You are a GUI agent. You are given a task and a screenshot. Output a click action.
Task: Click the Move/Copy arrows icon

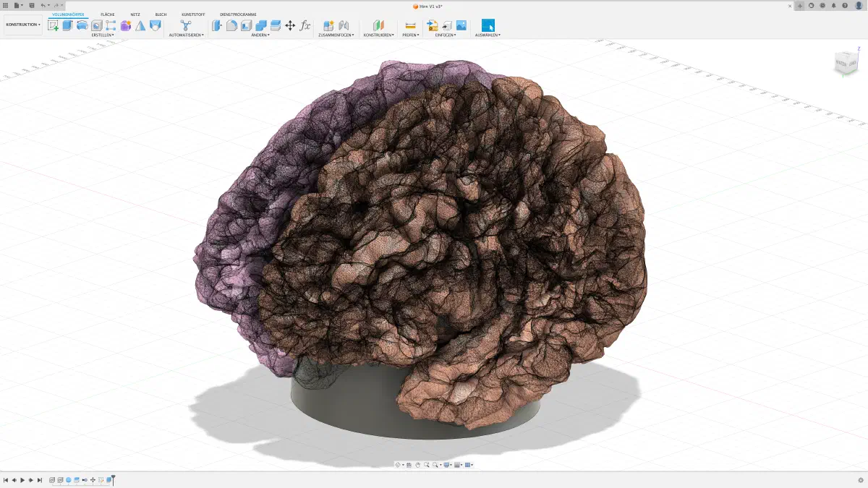[x=290, y=25]
